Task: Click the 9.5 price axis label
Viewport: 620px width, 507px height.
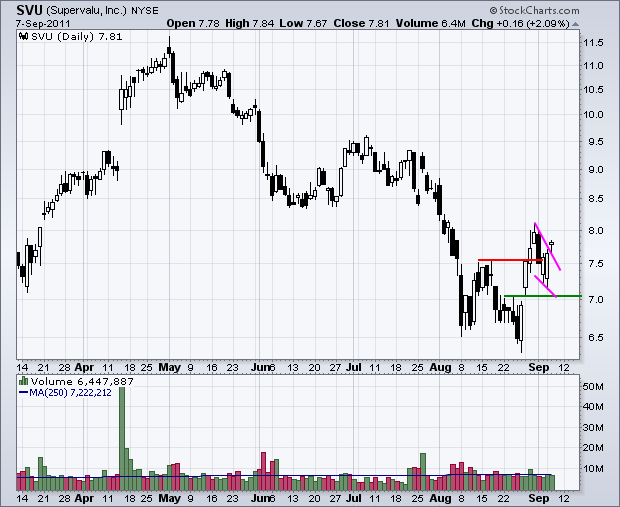Action: pyautogui.click(x=595, y=142)
